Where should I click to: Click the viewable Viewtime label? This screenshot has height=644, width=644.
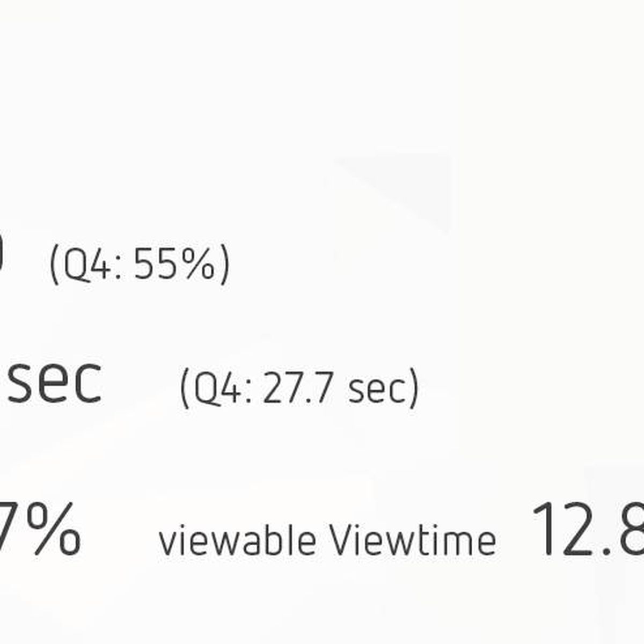pyautogui.click(x=327, y=540)
